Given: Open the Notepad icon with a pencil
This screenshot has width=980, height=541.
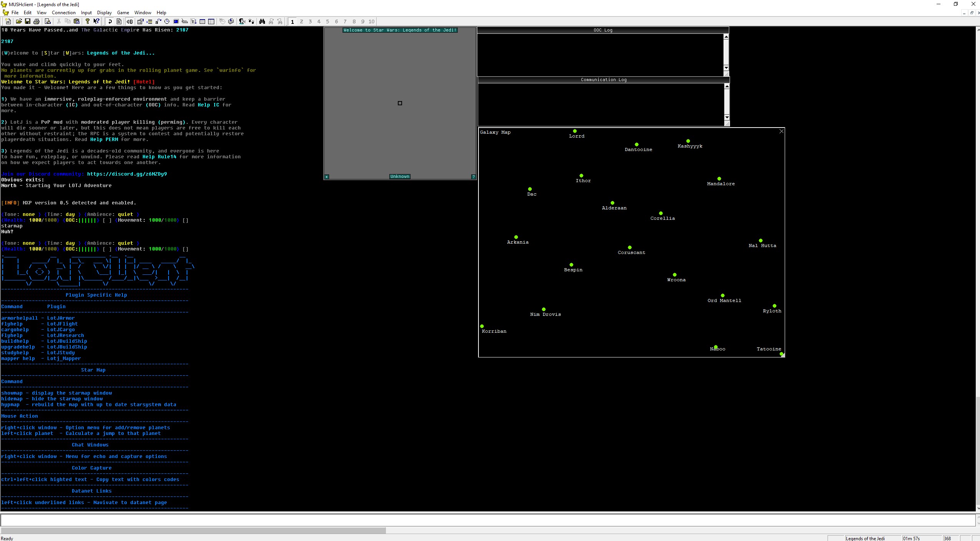Looking at the screenshot, I should click(48, 22).
